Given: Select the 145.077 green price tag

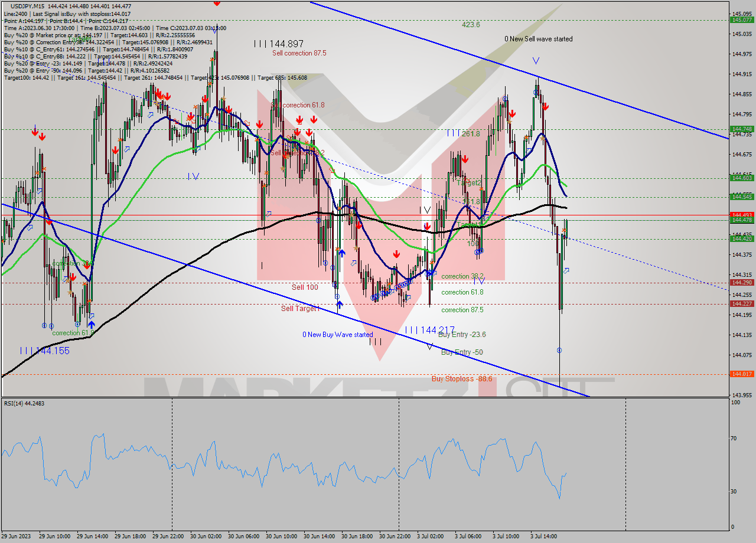Looking at the screenshot, I should tap(742, 19).
